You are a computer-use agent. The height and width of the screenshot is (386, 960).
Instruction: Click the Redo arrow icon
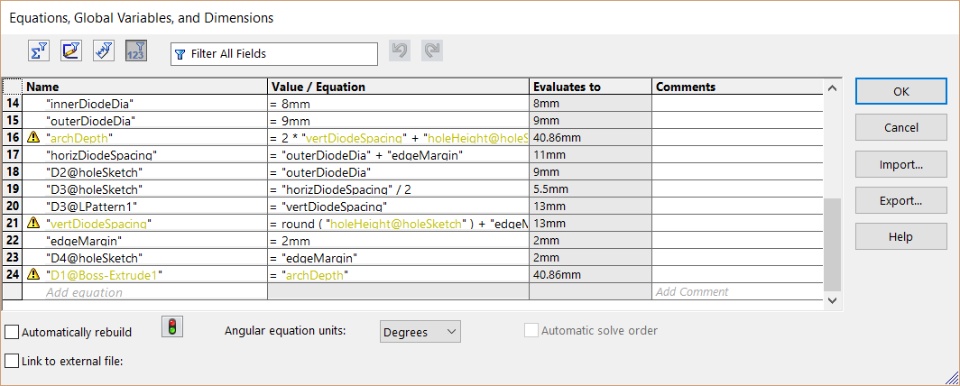[432, 51]
